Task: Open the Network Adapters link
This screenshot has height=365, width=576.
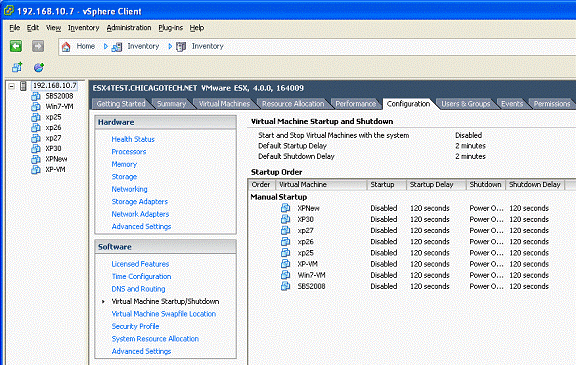Action: coord(140,214)
